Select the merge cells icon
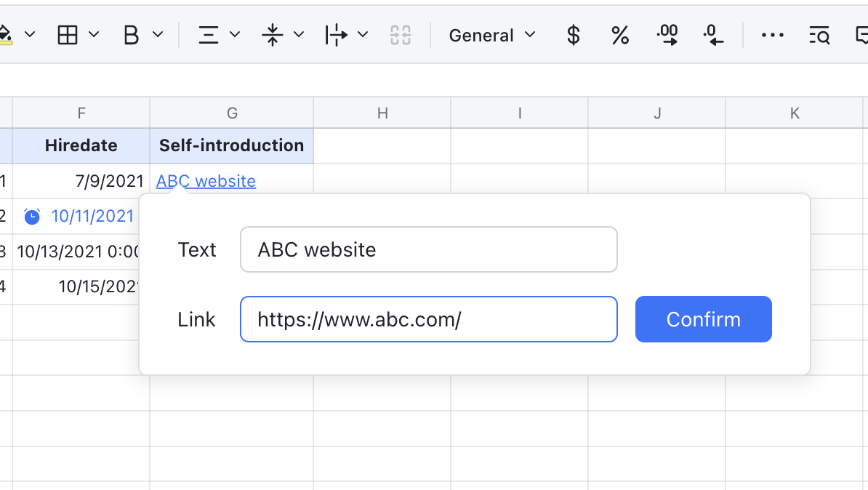 coord(400,34)
